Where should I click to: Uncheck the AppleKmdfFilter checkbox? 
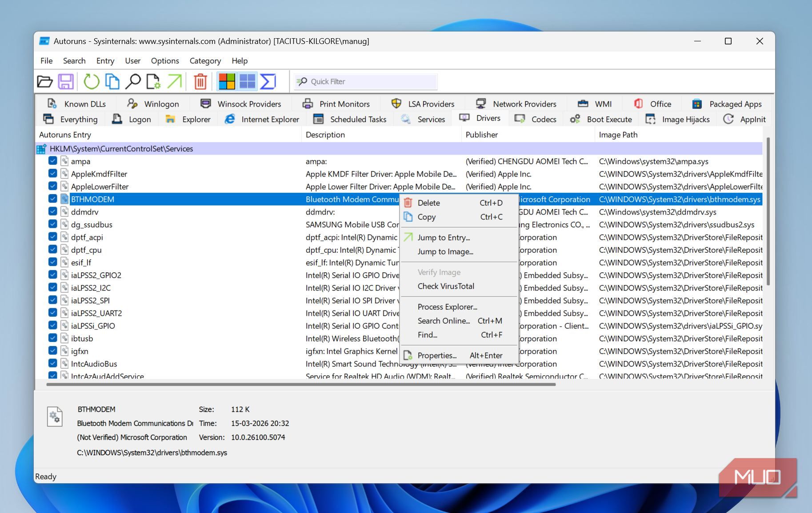[x=53, y=173]
